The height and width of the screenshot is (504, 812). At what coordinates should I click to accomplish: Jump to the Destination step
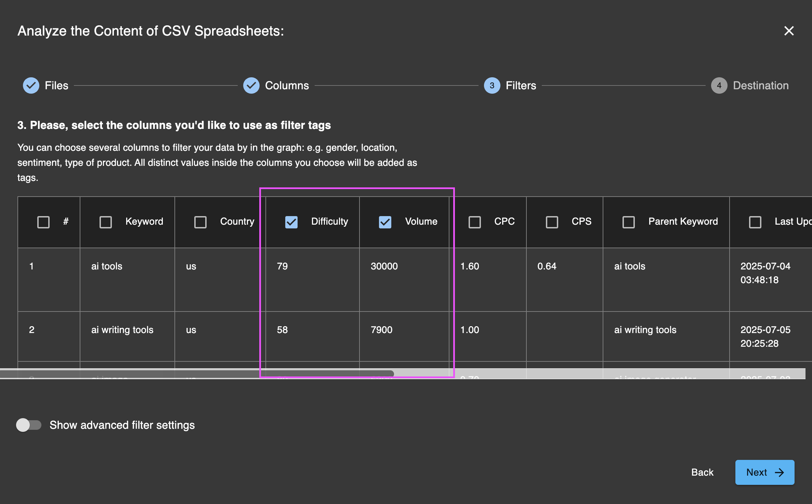(x=750, y=85)
